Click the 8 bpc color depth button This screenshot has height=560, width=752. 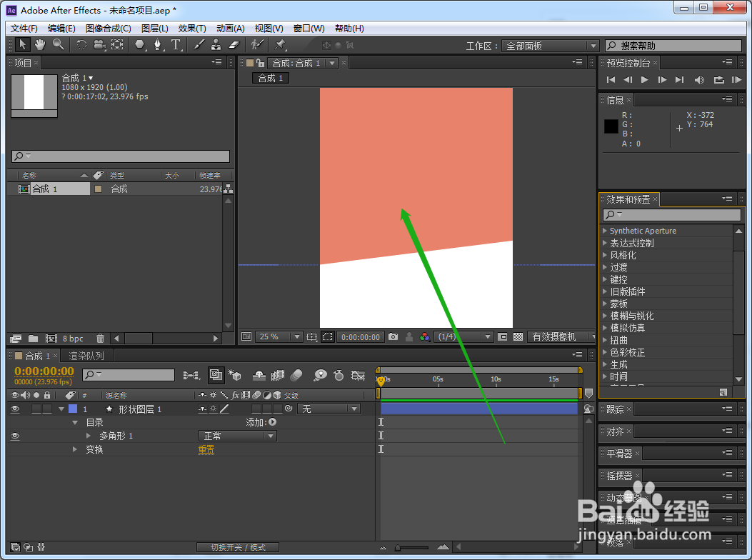73,339
